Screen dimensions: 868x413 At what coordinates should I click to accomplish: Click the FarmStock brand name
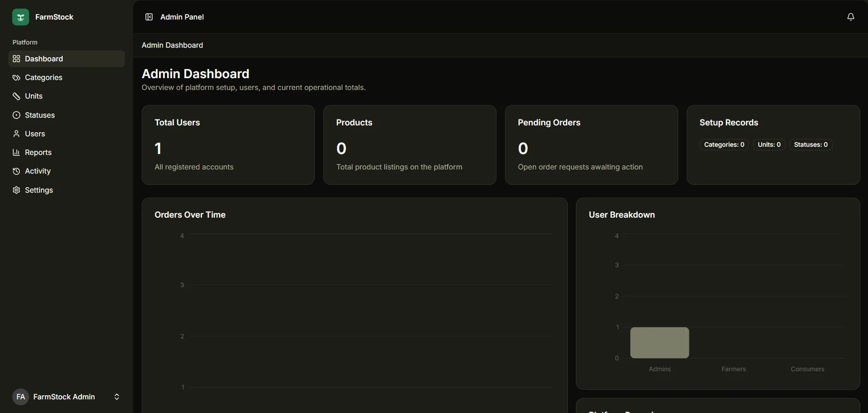pos(54,17)
